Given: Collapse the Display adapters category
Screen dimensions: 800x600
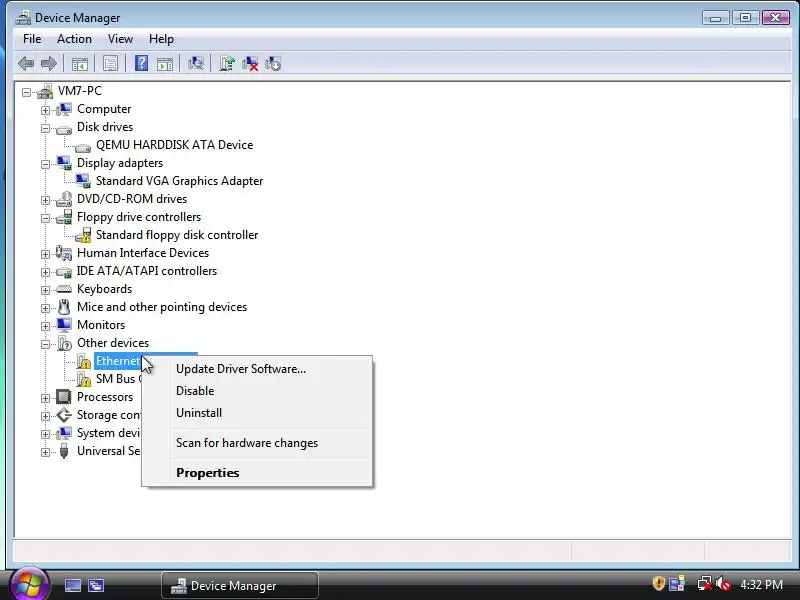Looking at the screenshot, I should [x=45, y=164].
